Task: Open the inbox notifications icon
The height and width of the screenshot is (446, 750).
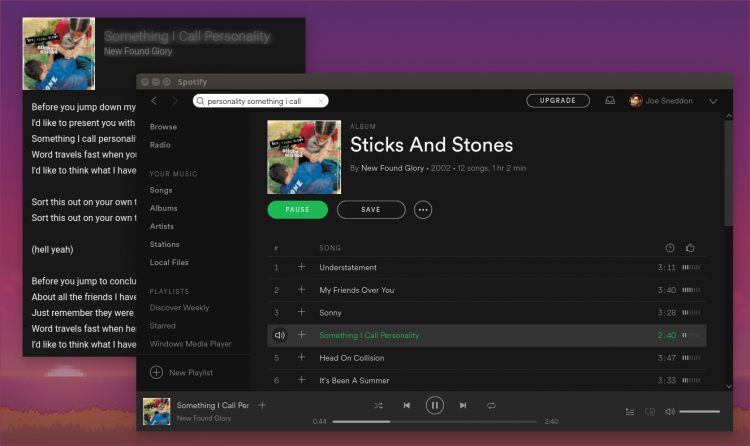Action: pyautogui.click(x=610, y=100)
